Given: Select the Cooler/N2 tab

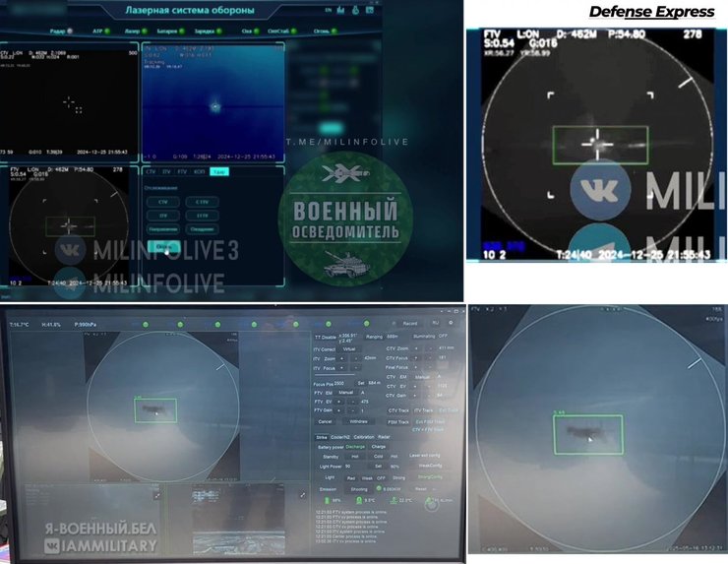Looking at the screenshot, I should coord(340,436).
